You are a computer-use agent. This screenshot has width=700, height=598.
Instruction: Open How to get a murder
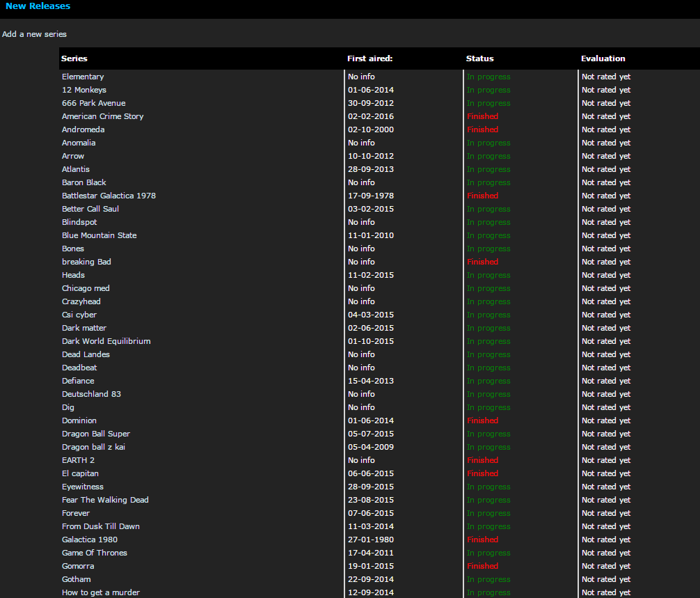pos(101,592)
